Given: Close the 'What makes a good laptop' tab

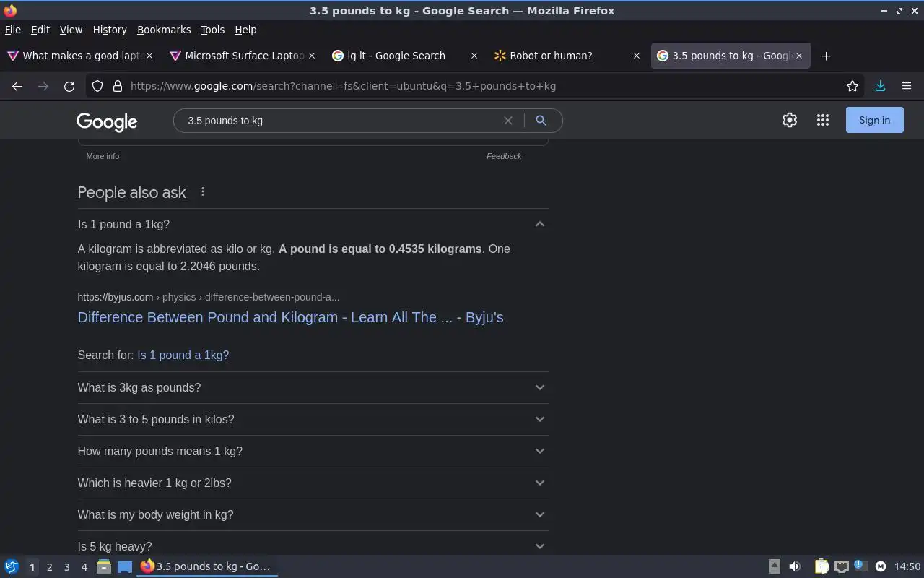Looking at the screenshot, I should (149, 56).
